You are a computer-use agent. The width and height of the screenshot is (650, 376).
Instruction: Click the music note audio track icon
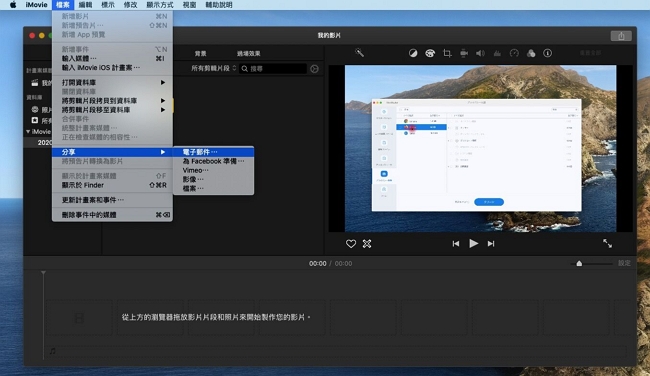point(53,351)
